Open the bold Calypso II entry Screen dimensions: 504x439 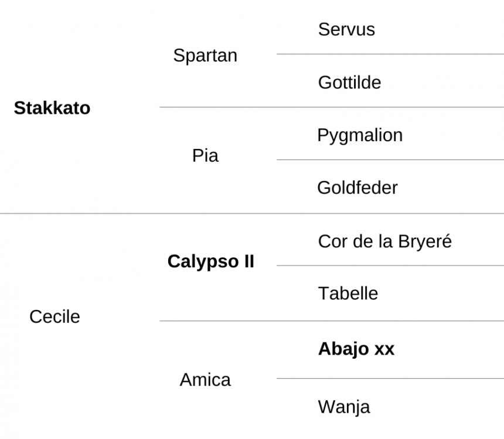click(x=211, y=261)
